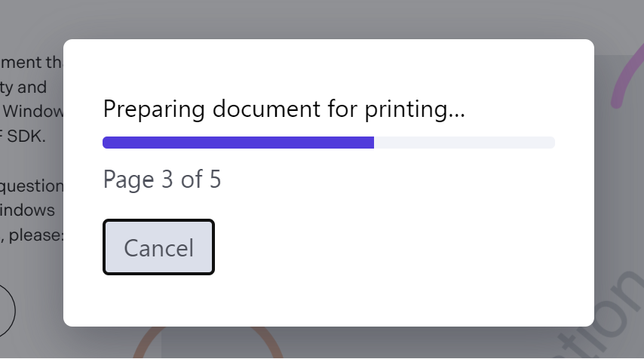Click the "Preparing document for printing..." heading

point(284,109)
